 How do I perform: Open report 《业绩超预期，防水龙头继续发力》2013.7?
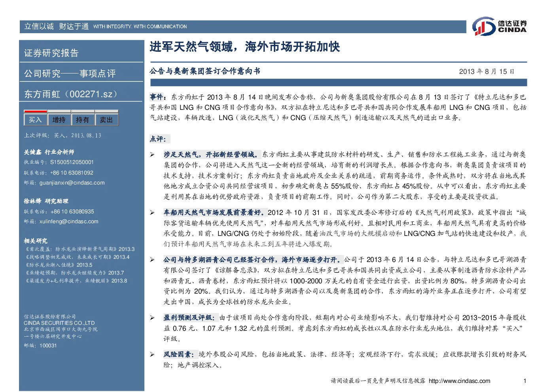point(74,273)
